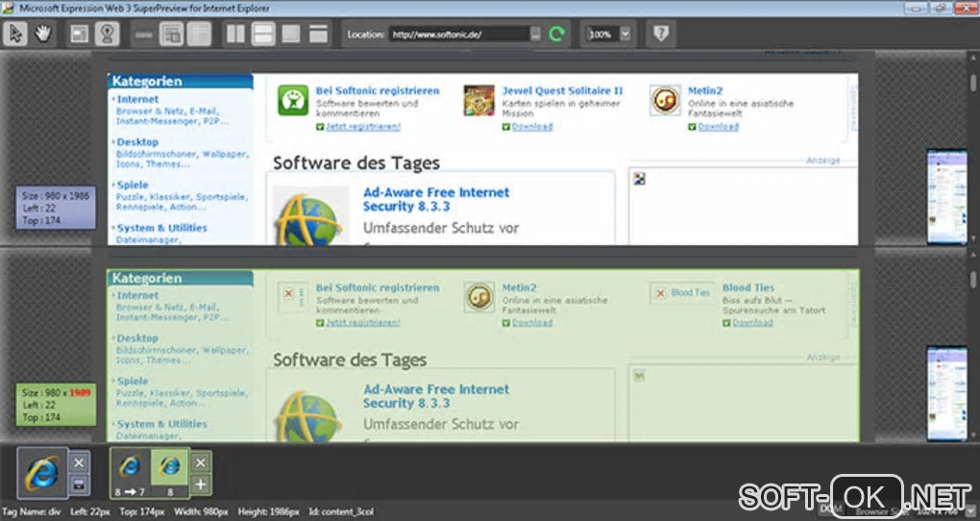Add a comparison browser with plus button
Image resolution: width=980 pixels, height=521 pixels.
pyautogui.click(x=200, y=484)
